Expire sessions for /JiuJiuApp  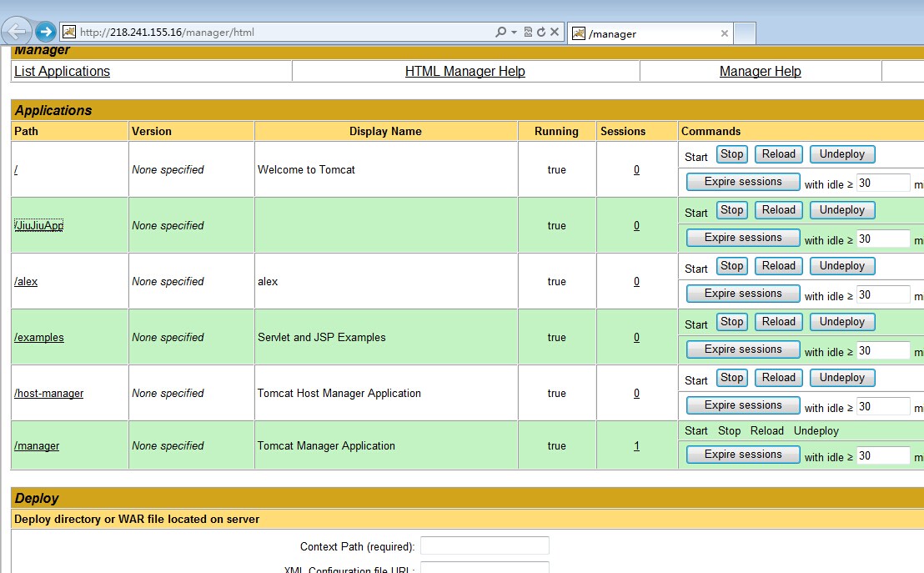coord(743,238)
